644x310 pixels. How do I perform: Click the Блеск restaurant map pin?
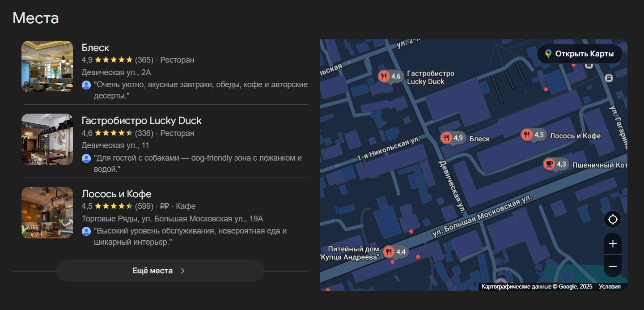(446, 138)
